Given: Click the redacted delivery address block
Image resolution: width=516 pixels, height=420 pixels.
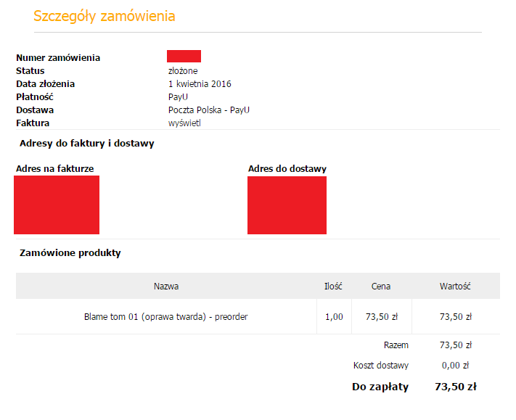Looking at the screenshot, I should pos(287,205).
